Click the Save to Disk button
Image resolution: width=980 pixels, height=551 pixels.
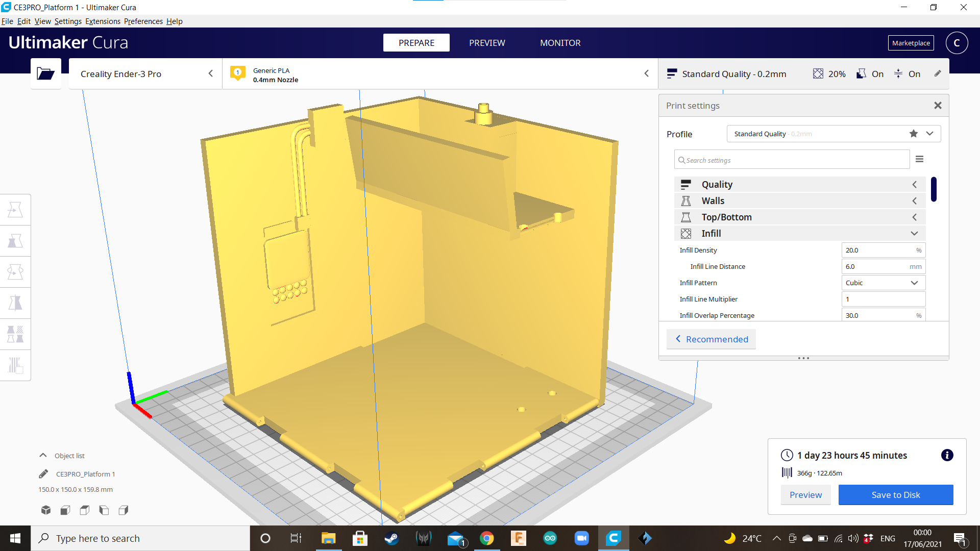click(895, 495)
